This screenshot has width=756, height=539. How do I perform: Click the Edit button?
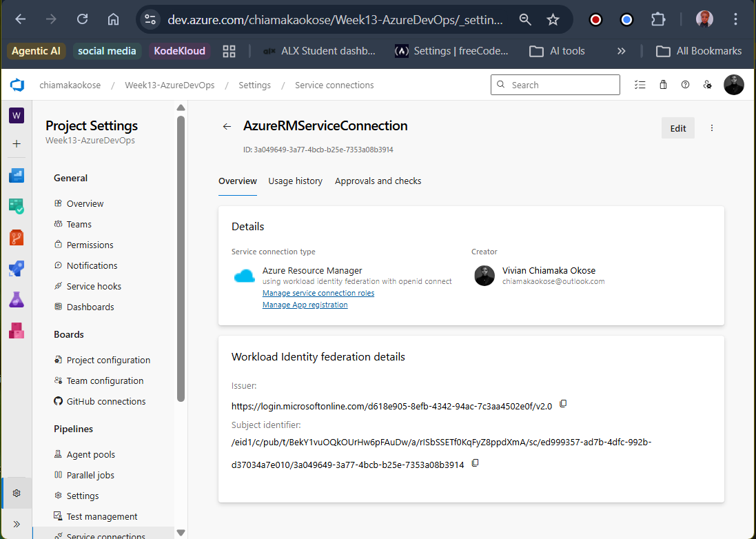(x=678, y=128)
